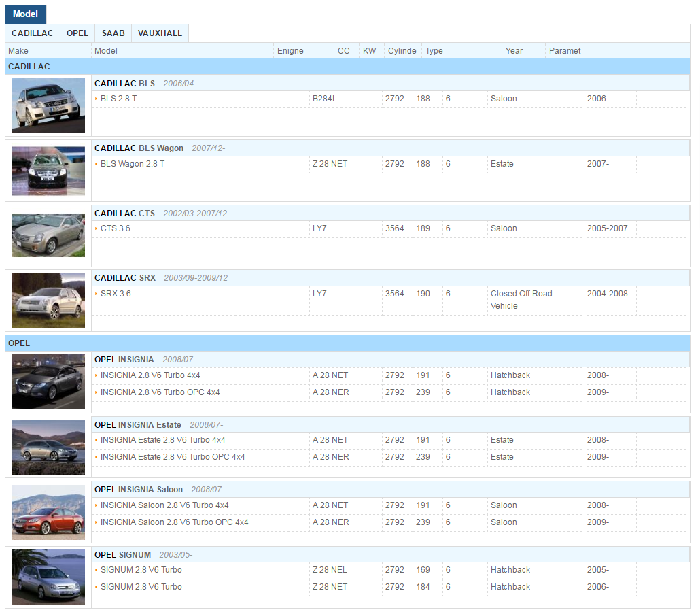
Task: Pick the SRX 3.6 variant
Action: (x=116, y=294)
